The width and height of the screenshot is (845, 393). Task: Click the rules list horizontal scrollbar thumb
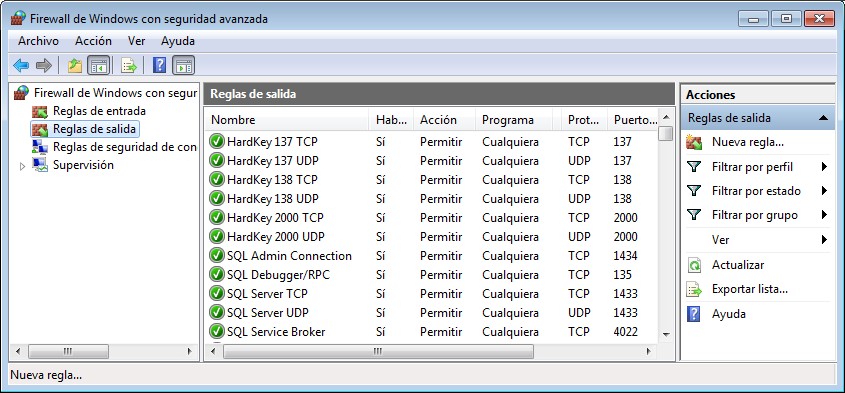(x=378, y=351)
